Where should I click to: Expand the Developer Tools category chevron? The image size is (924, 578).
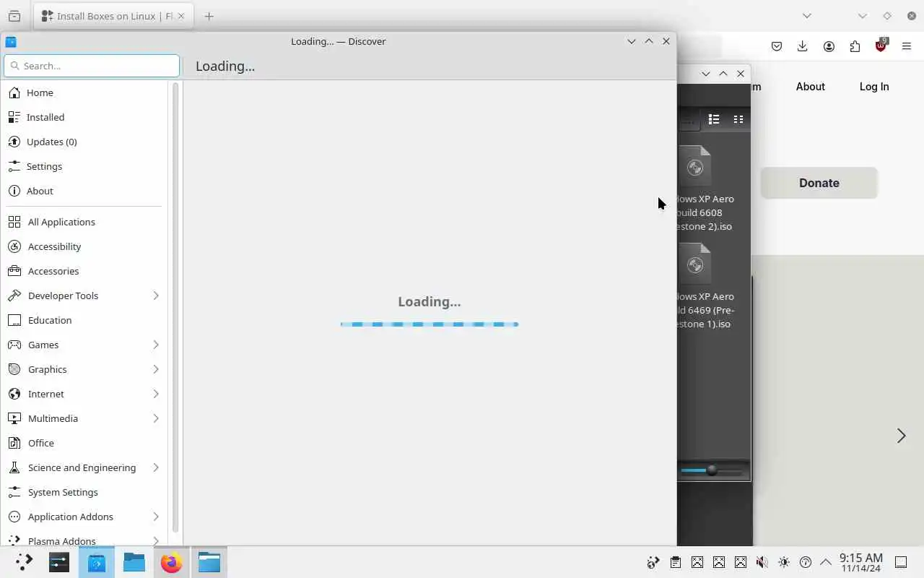(156, 296)
